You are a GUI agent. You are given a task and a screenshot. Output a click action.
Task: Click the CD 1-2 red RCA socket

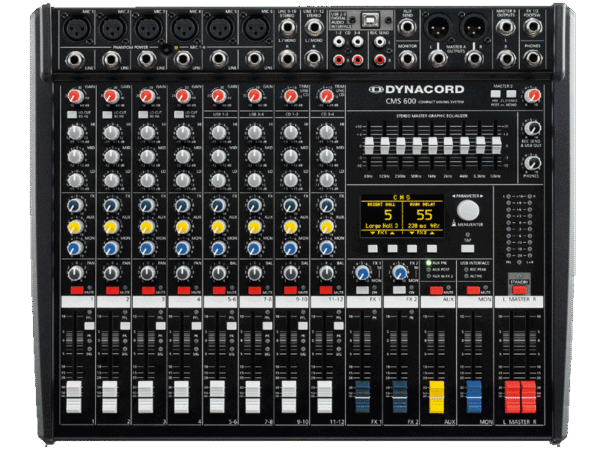point(339,60)
